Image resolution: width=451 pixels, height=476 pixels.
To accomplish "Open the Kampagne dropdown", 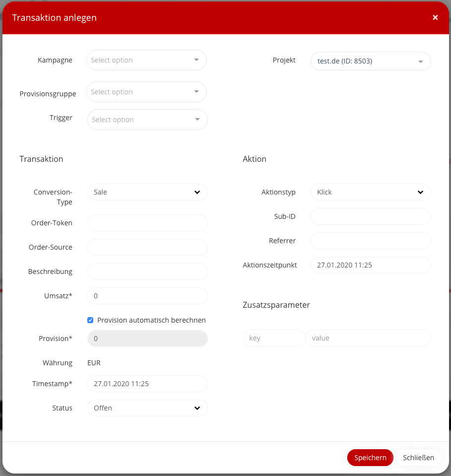I will tap(146, 60).
